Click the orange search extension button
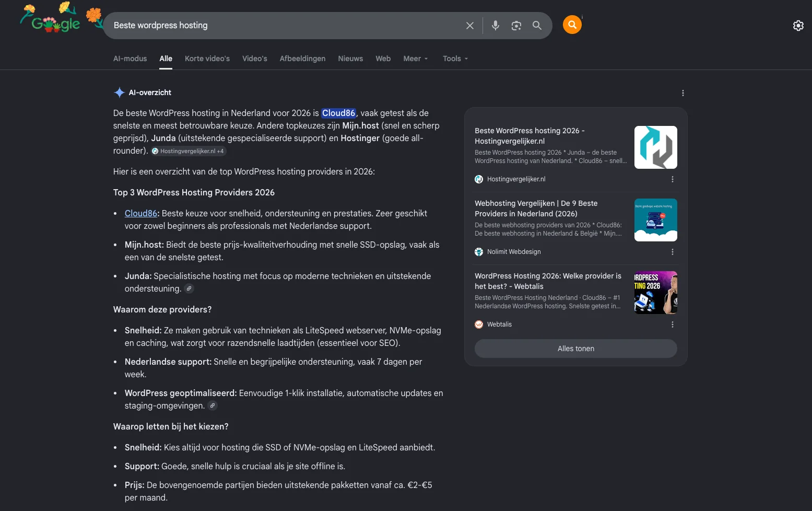812x511 pixels. (x=572, y=25)
